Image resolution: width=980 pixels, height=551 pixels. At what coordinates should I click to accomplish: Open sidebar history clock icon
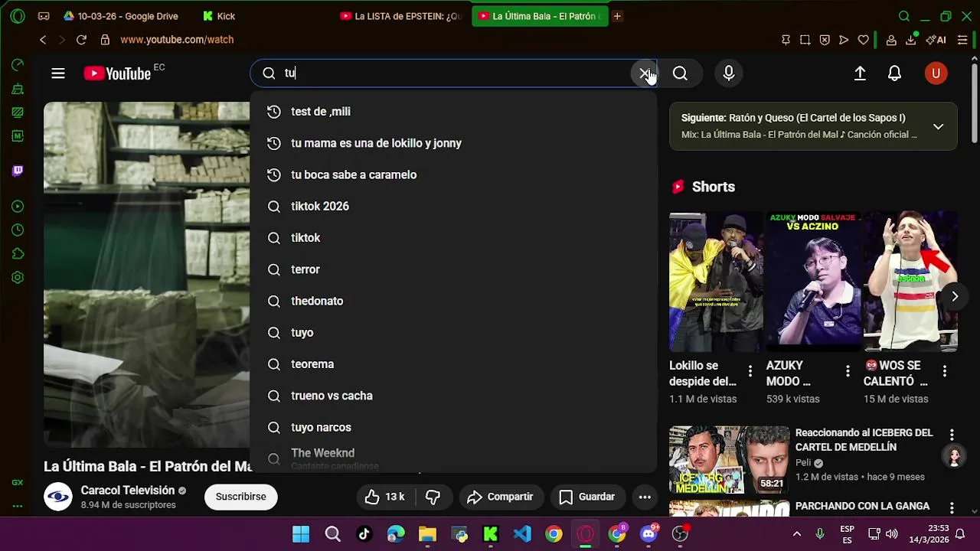[18, 230]
